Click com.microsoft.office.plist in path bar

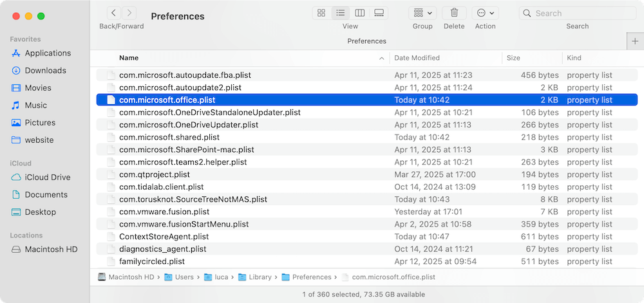tap(388, 277)
